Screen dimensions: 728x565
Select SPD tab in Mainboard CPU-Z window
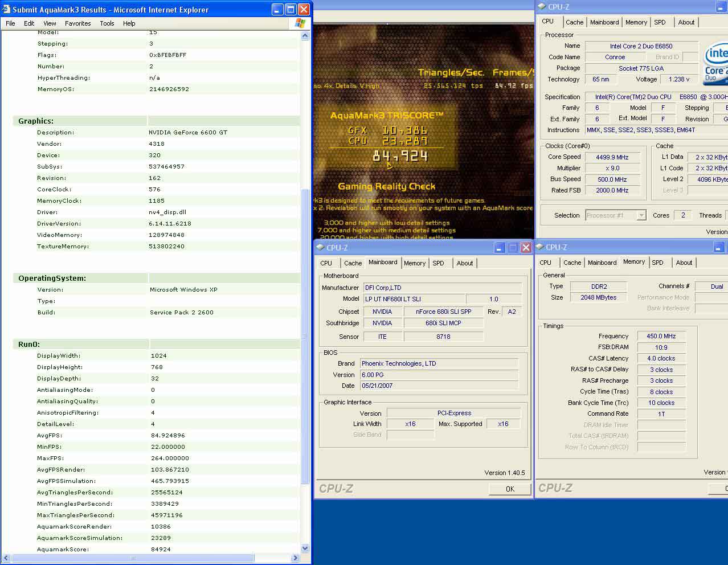pos(438,263)
